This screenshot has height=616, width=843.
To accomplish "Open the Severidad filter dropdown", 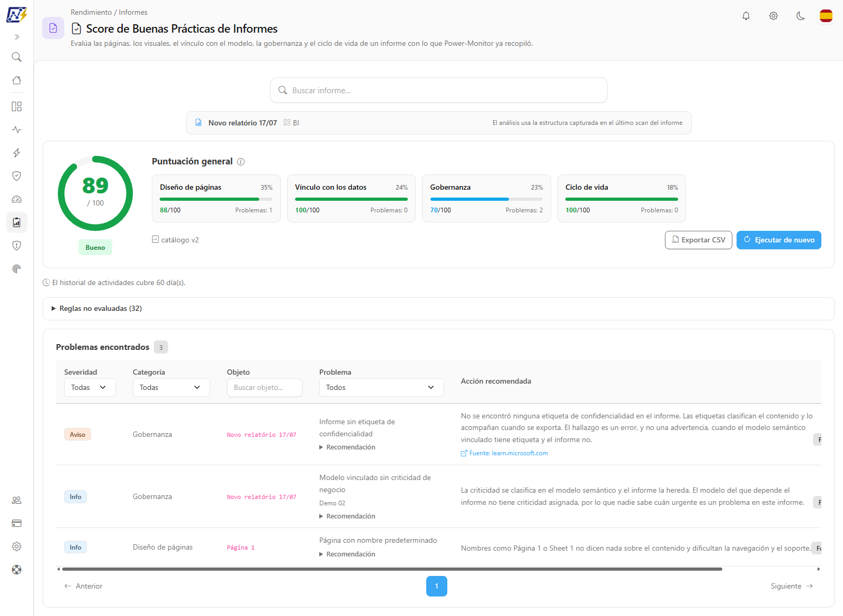I will pyautogui.click(x=90, y=387).
